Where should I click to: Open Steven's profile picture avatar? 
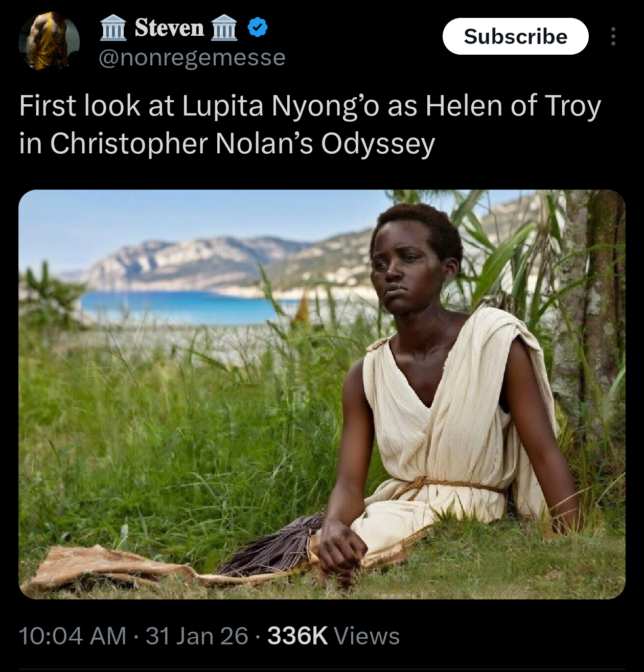coord(49,41)
